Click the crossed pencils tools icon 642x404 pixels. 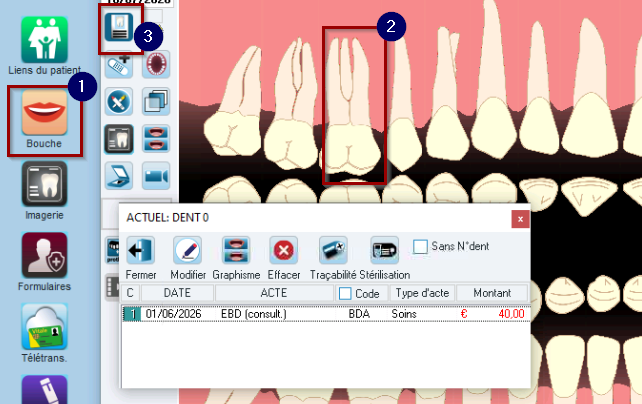coord(119,102)
